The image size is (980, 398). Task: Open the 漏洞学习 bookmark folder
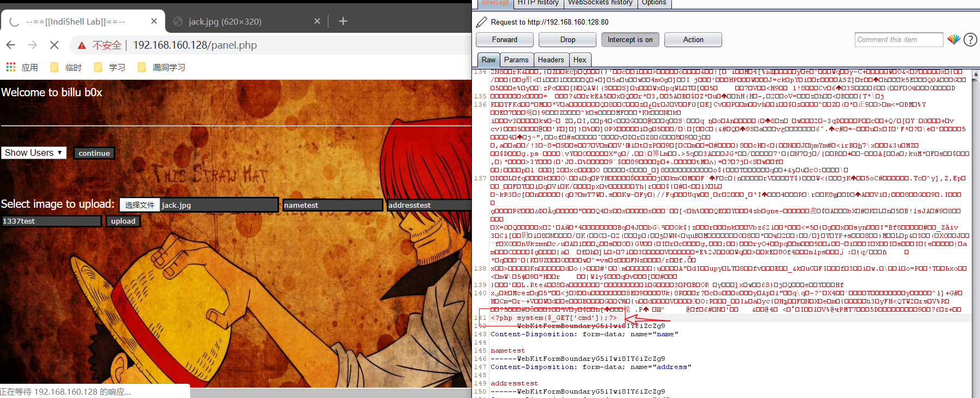coord(161,67)
